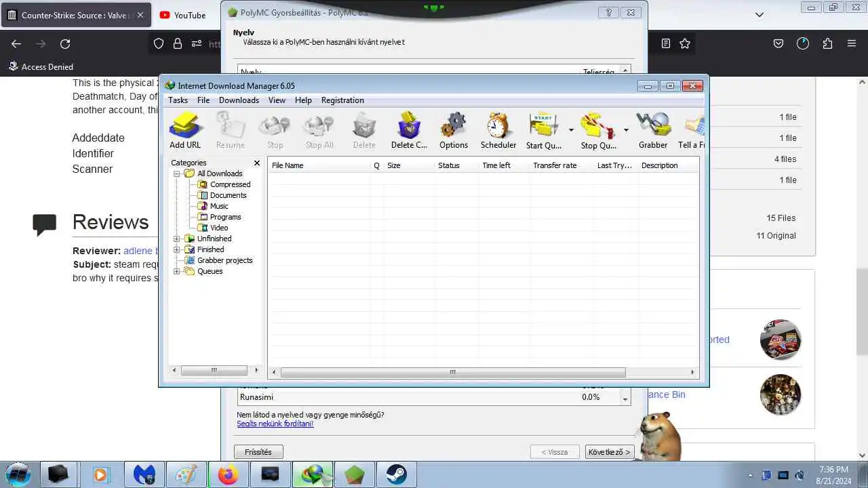Bookmark page with star icon

[x=685, y=43]
